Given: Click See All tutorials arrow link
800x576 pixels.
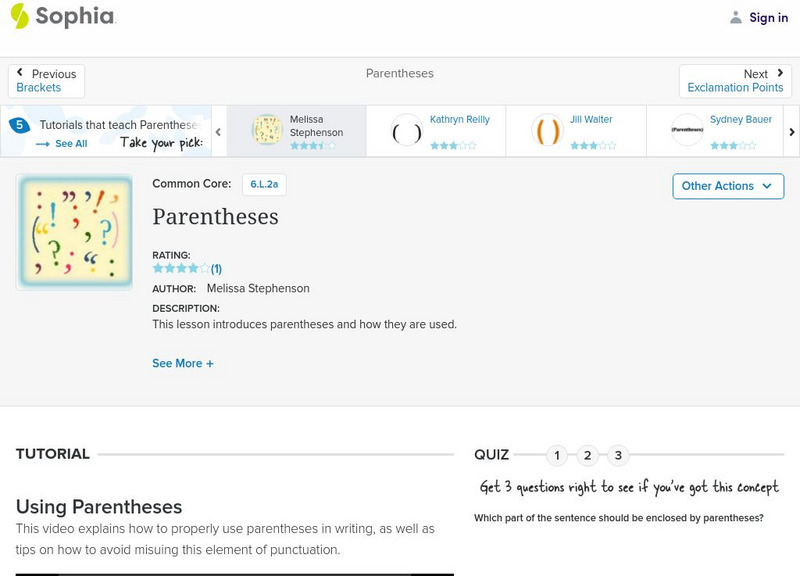Looking at the screenshot, I should coord(62,144).
